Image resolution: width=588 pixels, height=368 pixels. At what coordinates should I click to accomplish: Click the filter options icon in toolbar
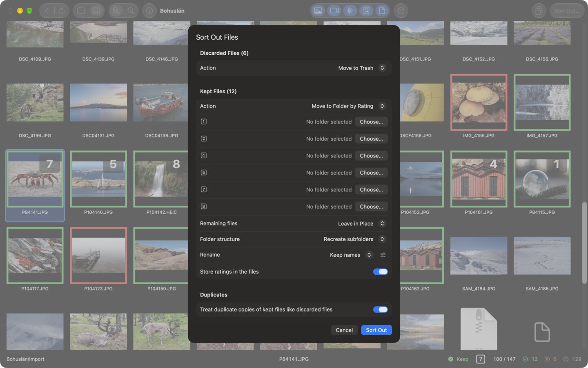(401, 11)
